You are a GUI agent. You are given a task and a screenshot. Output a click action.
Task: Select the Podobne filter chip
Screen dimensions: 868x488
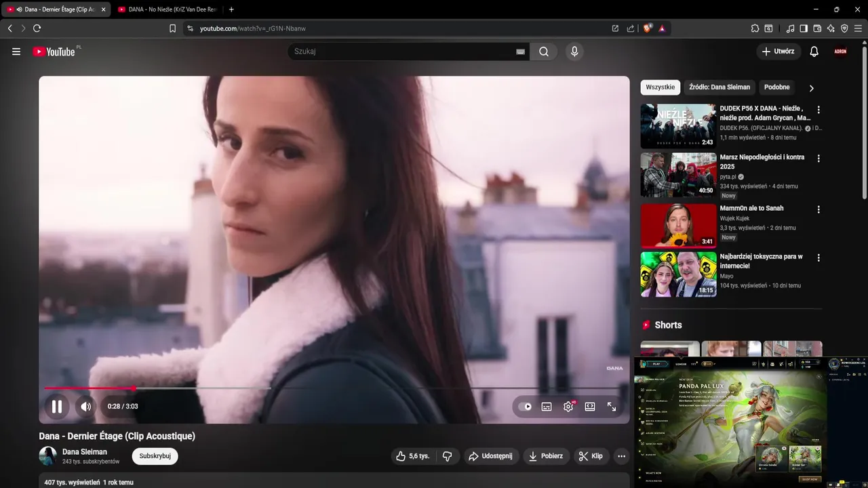(x=777, y=87)
